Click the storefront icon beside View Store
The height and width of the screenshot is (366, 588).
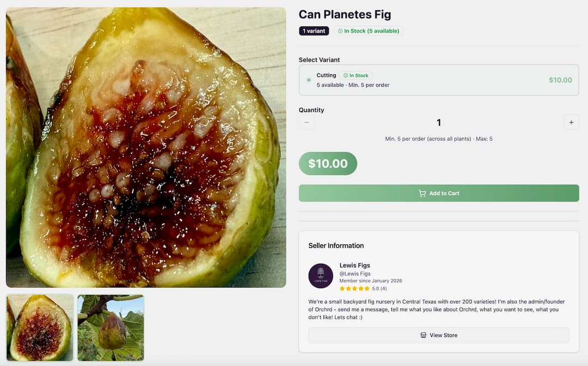click(x=424, y=335)
